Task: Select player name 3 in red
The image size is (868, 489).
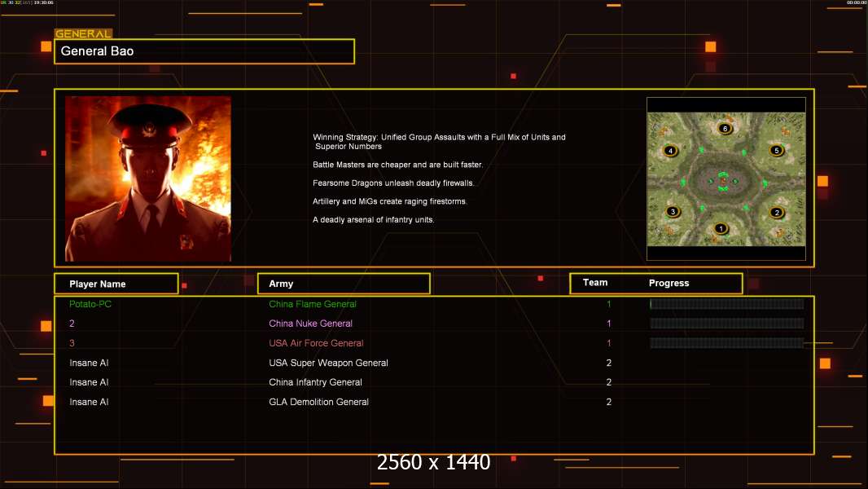Action: point(72,343)
